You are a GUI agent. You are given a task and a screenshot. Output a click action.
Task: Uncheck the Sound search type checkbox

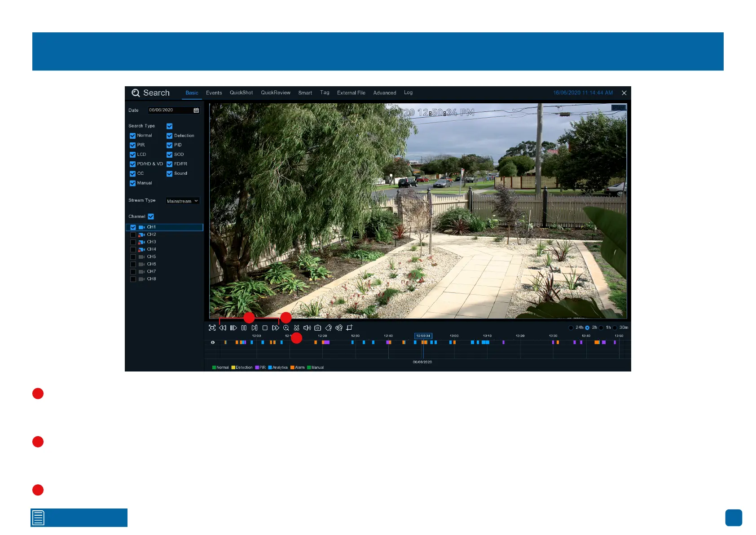170,173
